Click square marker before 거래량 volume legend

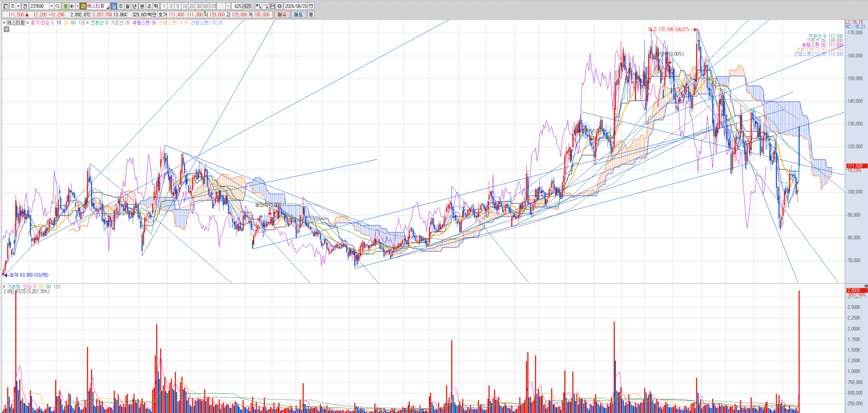[x=4, y=287]
